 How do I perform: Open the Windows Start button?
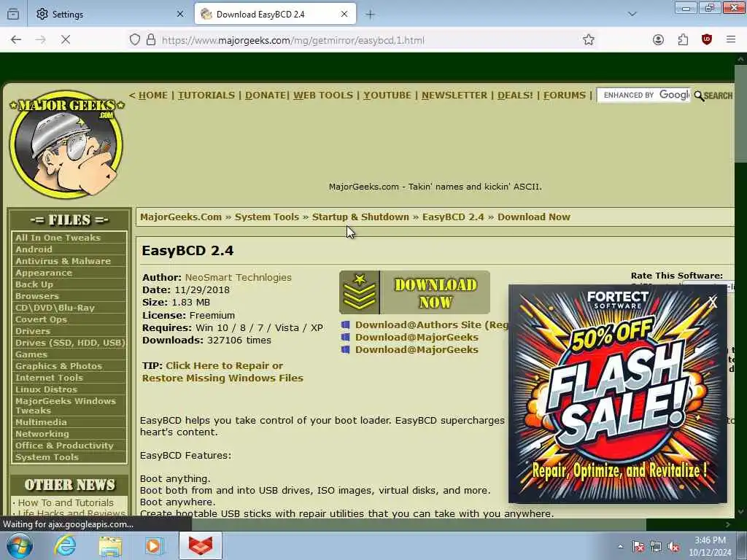pyautogui.click(x=19, y=545)
